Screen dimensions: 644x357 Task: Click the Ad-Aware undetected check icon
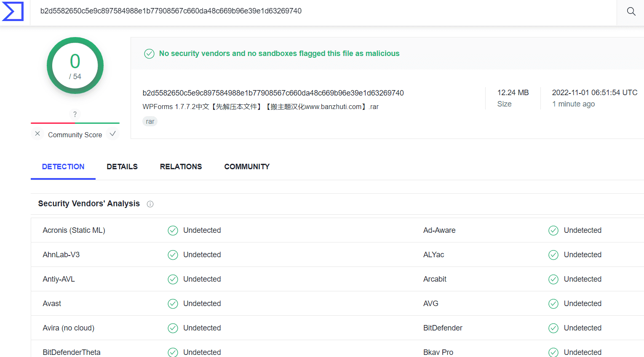click(x=553, y=231)
